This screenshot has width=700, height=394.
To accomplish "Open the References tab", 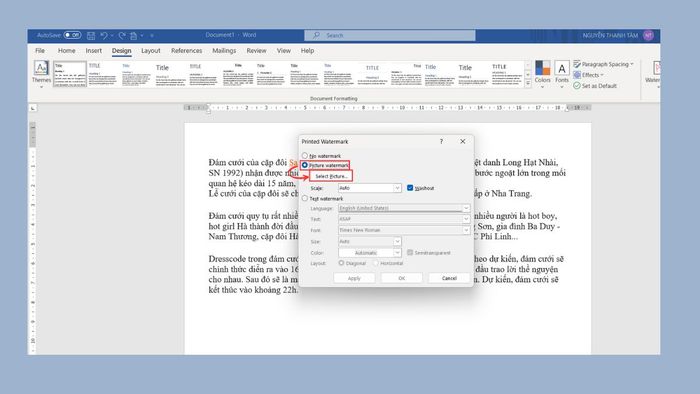I will coord(187,51).
